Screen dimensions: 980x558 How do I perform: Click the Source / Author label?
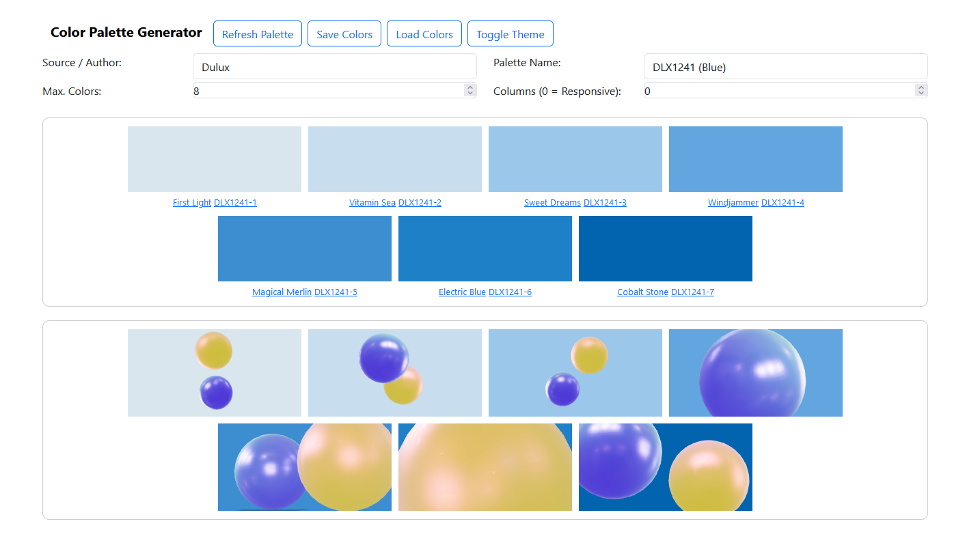pyautogui.click(x=82, y=63)
